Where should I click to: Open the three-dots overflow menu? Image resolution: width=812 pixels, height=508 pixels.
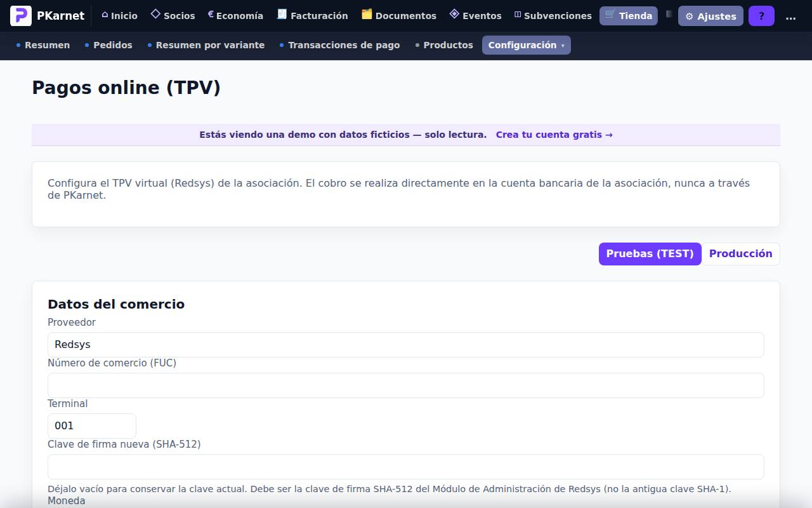tap(790, 16)
